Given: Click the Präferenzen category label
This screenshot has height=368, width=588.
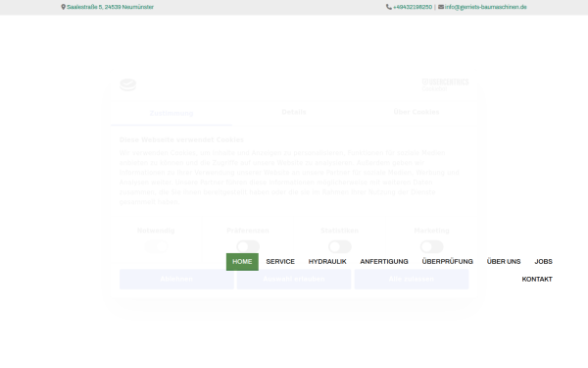Looking at the screenshot, I should (x=248, y=231).
